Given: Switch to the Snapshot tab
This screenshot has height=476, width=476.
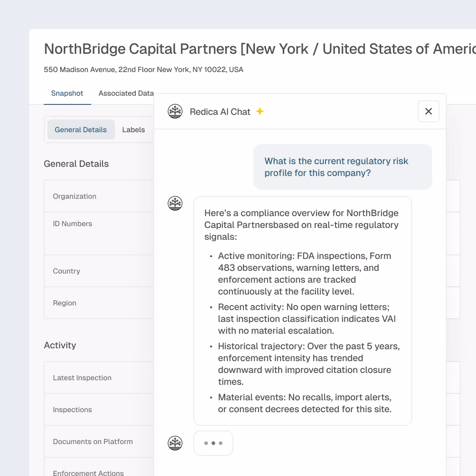Looking at the screenshot, I should tap(67, 93).
